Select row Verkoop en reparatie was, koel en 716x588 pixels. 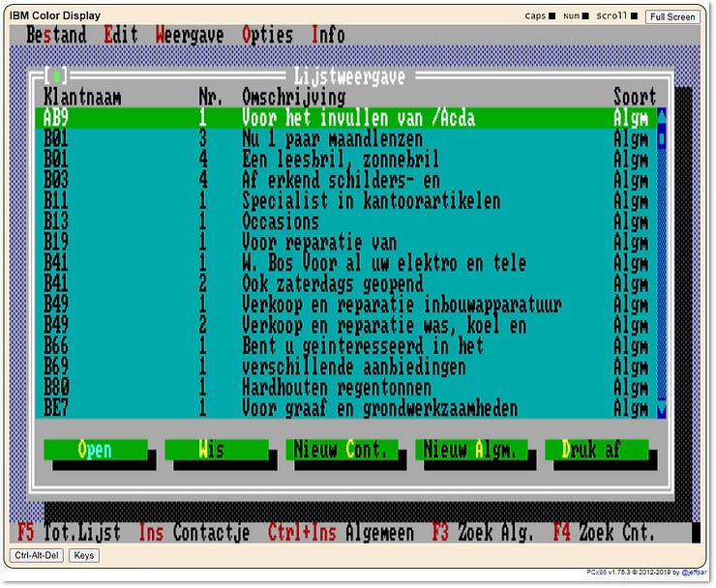(345, 326)
